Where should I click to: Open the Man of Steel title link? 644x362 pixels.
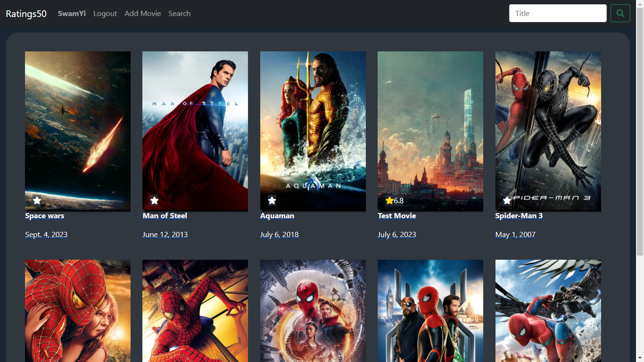[x=165, y=216]
